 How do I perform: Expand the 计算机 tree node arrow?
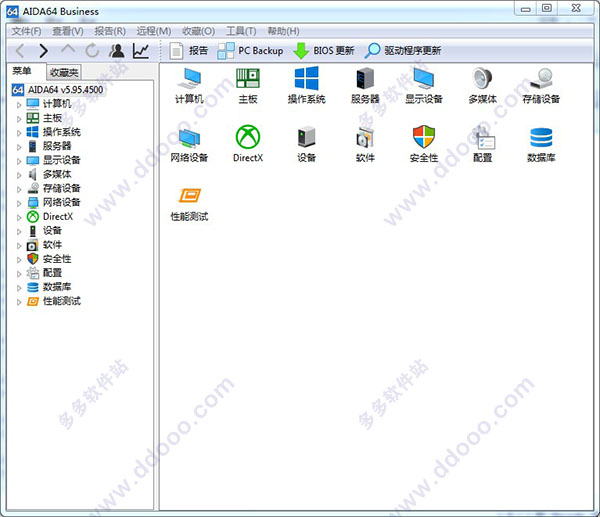[19, 104]
